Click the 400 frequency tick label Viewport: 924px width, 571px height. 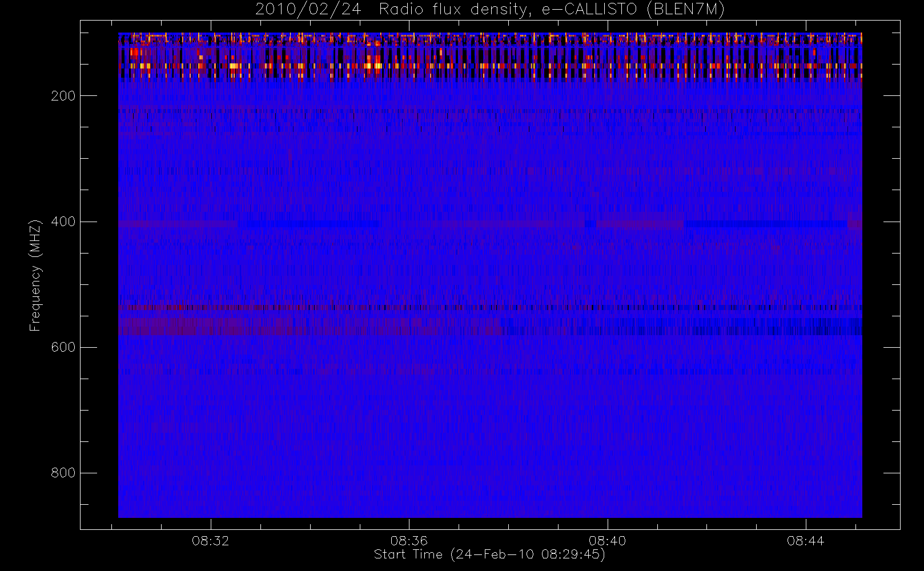(63, 222)
